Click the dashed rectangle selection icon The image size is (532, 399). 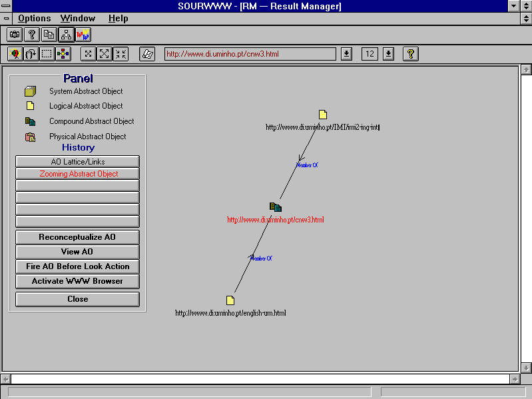pyautogui.click(x=47, y=54)
